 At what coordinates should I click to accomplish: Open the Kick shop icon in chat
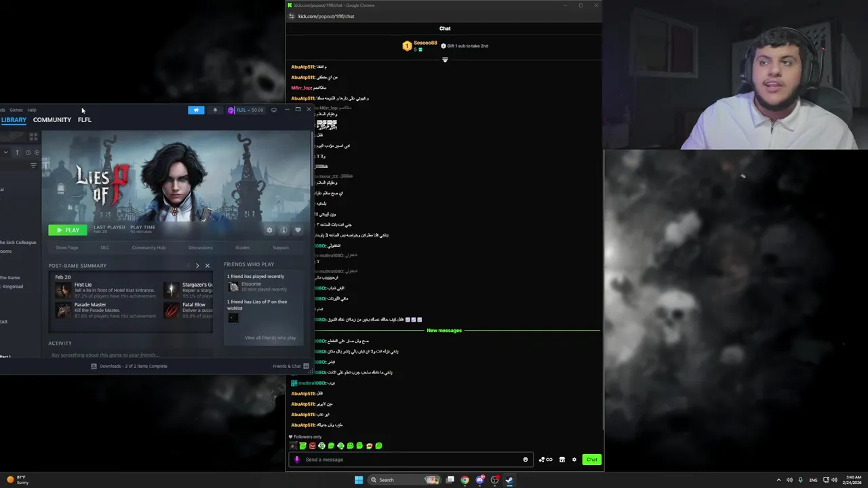[x=561, y=460]
